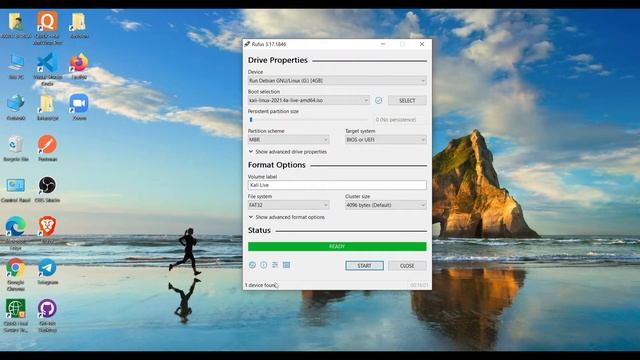
Task: Open the Target system dropdown
Action: tap(386, 140)
